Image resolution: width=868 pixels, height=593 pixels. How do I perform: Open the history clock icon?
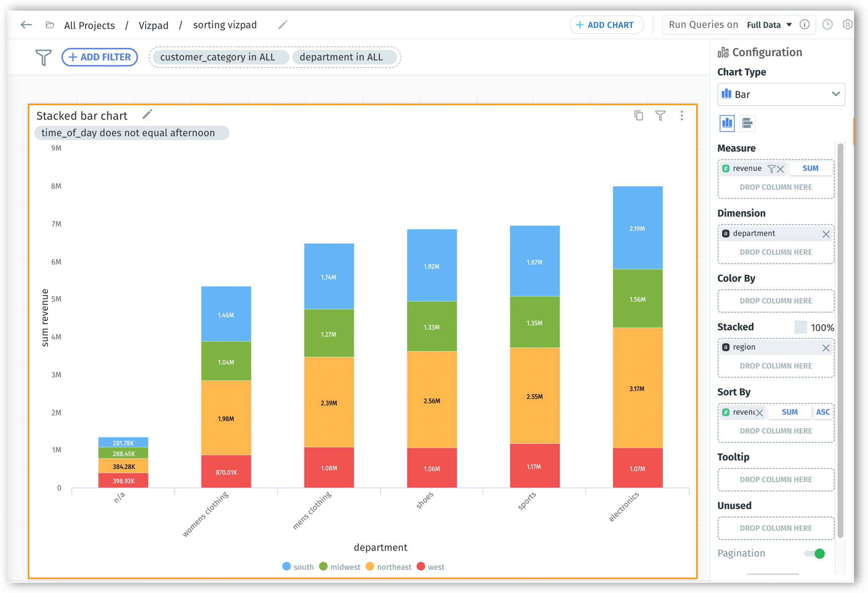click(827, 25)
